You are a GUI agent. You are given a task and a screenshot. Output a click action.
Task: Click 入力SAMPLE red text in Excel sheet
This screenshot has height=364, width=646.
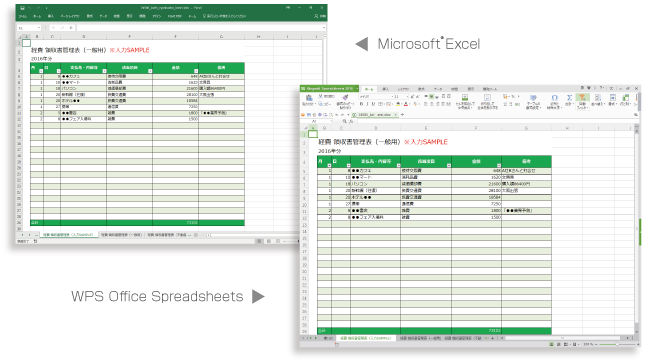pos(130,50)
